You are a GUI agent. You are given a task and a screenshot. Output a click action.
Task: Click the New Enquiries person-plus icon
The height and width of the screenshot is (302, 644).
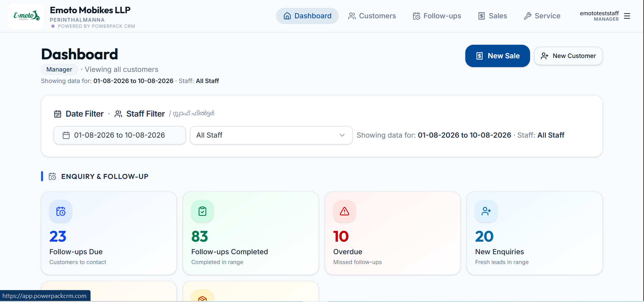point(486,211)
